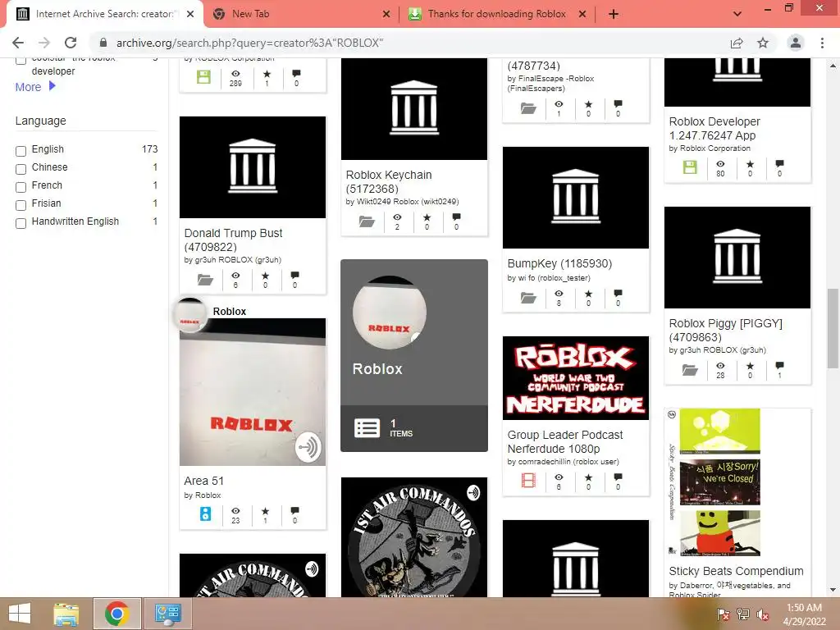This screenshot has width=840, height=630.
Task: Click the folder icon under Donald Trump Bust
Action: tap(205, 280)
